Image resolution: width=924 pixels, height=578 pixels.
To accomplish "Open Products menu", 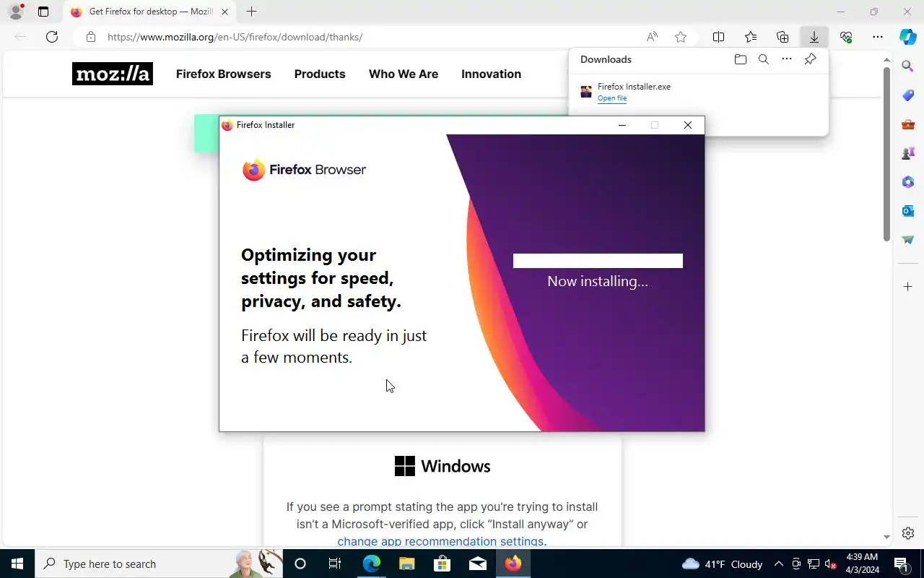I will point(320,74).
